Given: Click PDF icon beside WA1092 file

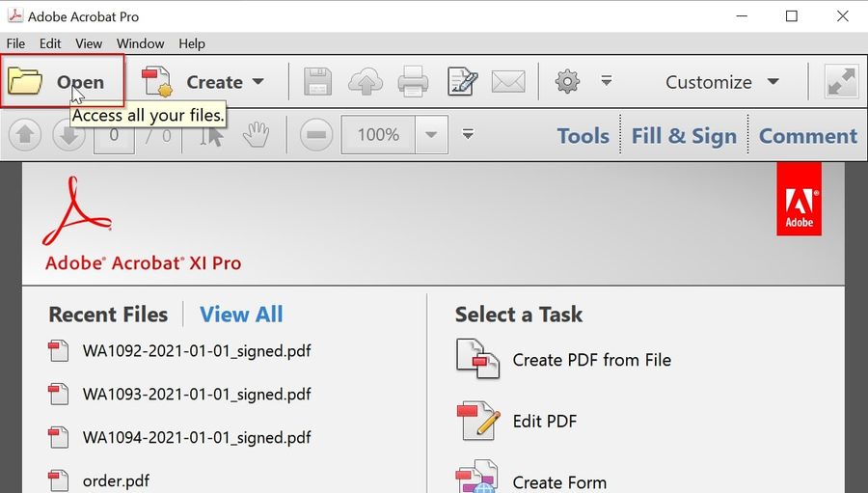Looking at the screenshot, I should coord(58,351).
